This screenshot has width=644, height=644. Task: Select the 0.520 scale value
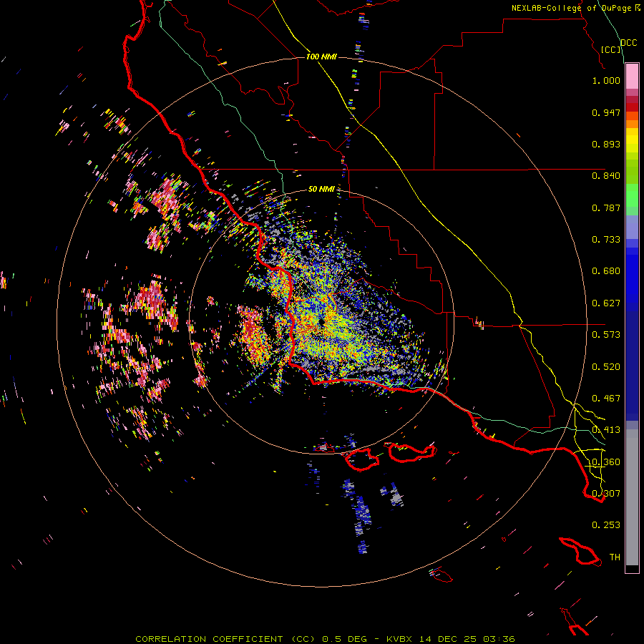(606, 367)
